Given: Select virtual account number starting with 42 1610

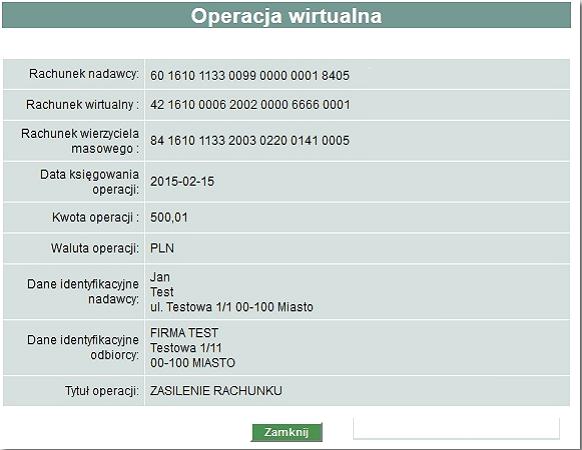Looking at the screenshot, I should [250, 105].
